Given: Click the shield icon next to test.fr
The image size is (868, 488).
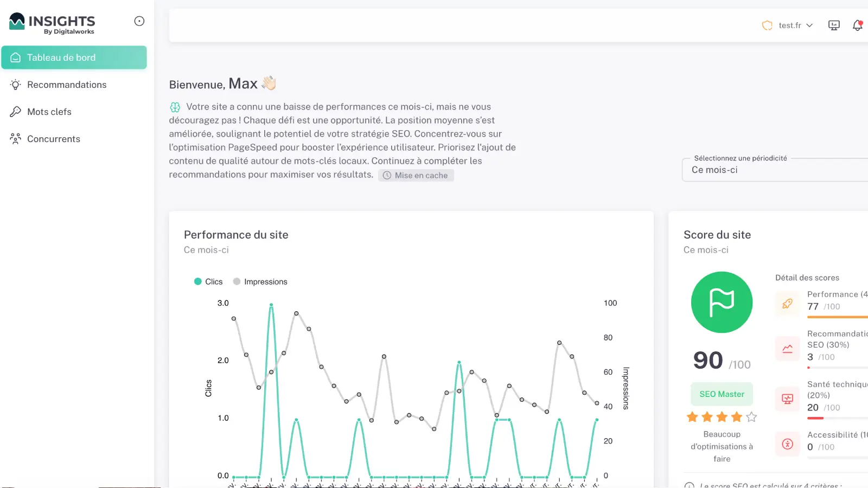Looking at the screenshot, I should click(x=767, y=25).
